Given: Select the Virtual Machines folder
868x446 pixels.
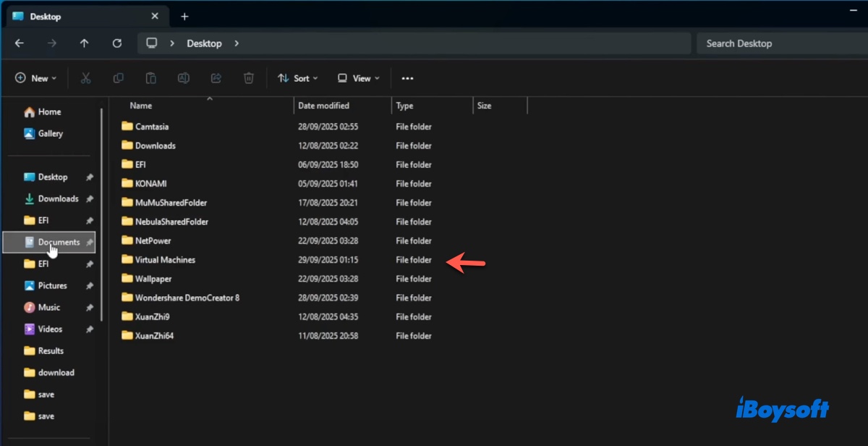Looking at the screenshot, I should [165, 260].
